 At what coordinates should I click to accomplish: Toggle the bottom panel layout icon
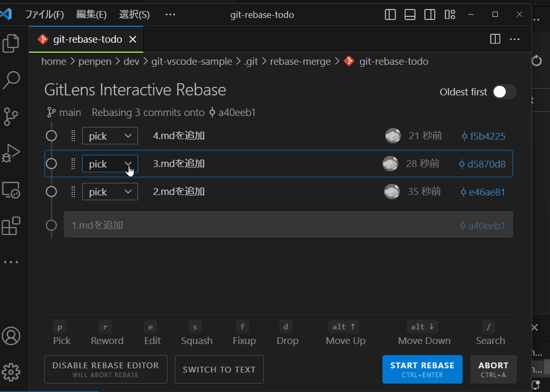pos(410,14)
